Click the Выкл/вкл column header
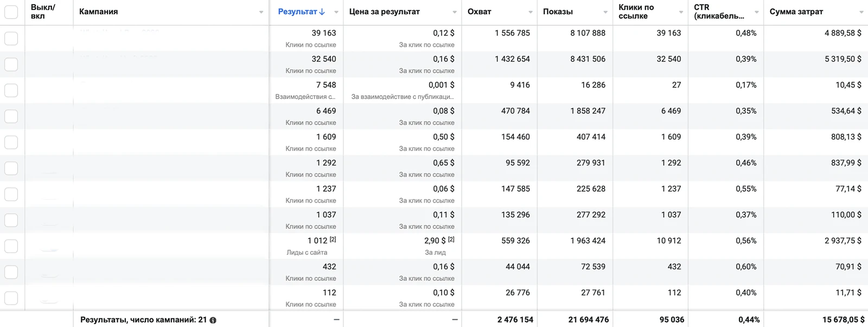This screenshot has height=327, width=868. (43, 11)
